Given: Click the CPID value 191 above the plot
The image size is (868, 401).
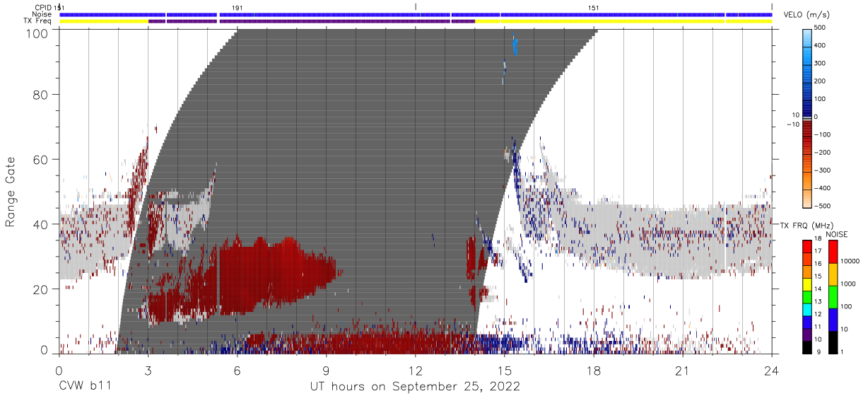Looking at the screenshot, I should (237, 7).
